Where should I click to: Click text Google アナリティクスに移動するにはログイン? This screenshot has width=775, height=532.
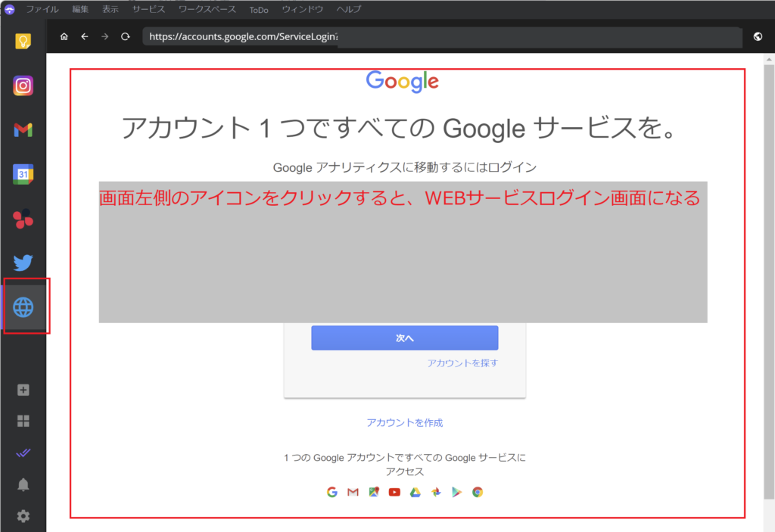click(405, 167)
